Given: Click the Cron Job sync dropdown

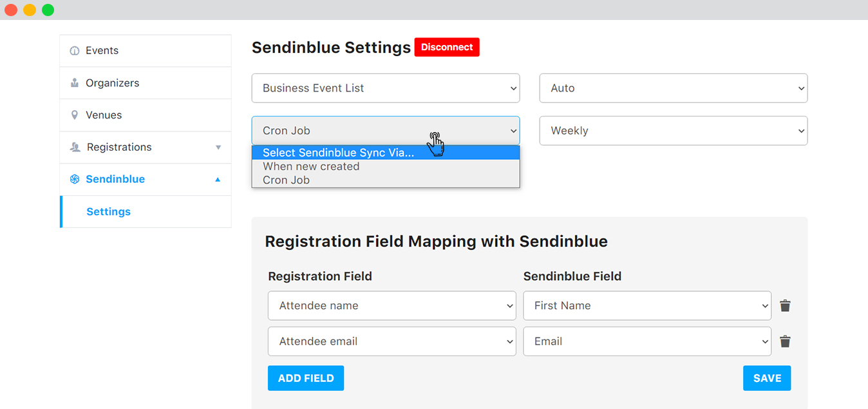Looking at the screenshot, I should coord(386,131).
